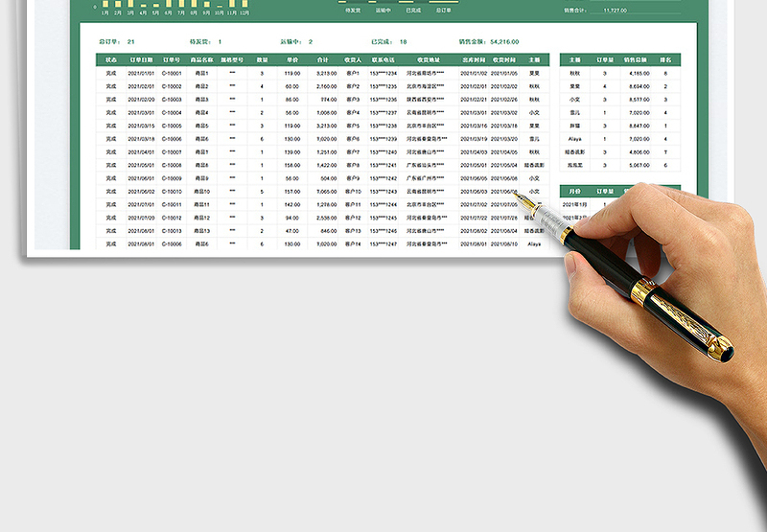Select the 商品12 product name cell
767x532 pixels.
pyautogui.click(x=200, y=218)
